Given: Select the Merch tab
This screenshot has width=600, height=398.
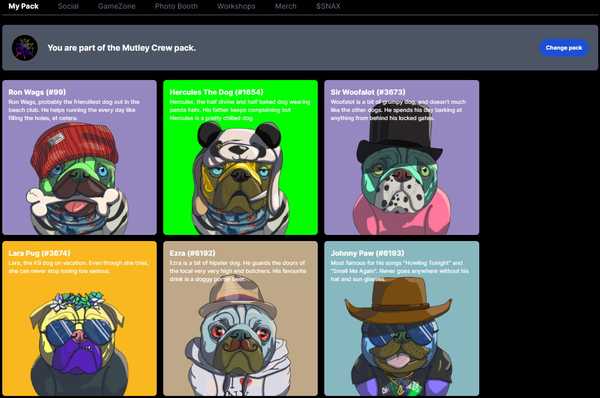Looking at the screenshot, I should 285,6.
